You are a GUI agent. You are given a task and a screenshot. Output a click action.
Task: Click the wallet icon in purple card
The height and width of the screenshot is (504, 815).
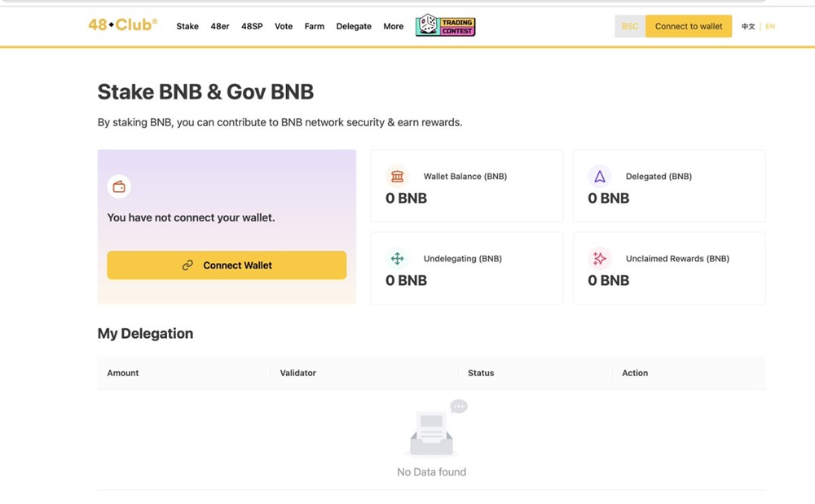pyautogui.click(x=119, y=187)
